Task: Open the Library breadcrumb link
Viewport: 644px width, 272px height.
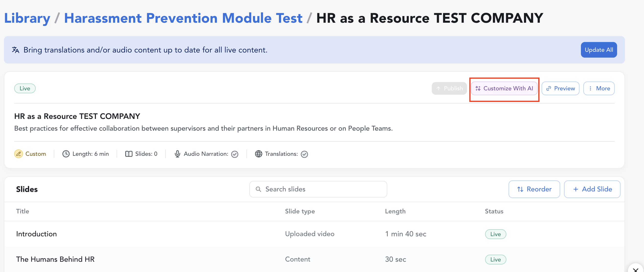Action: pyautogui.click(x=27, y=18)
